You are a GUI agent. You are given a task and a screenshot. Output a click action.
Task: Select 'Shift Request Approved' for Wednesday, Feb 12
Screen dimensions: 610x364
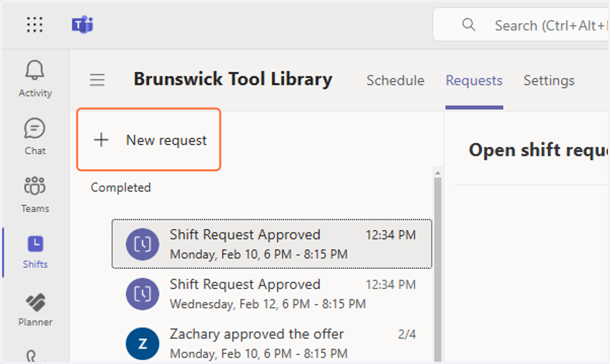coord(272,294)
